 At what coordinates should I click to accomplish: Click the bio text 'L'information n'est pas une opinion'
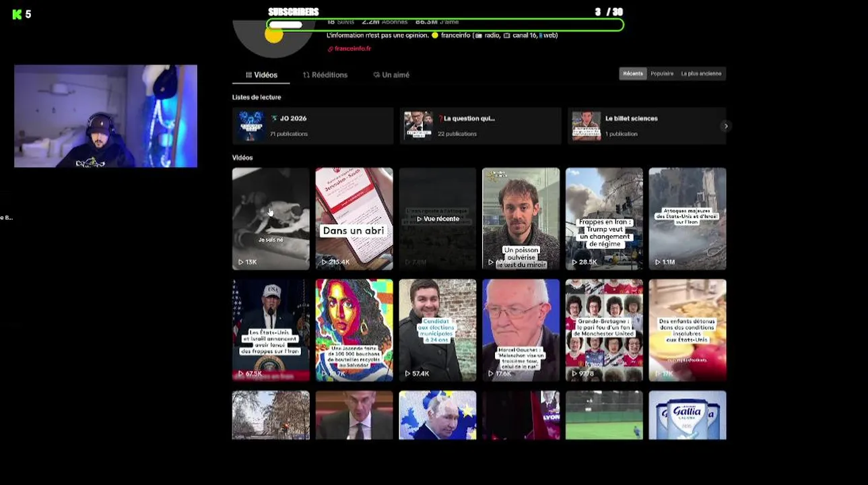click(x=377, y=35)
